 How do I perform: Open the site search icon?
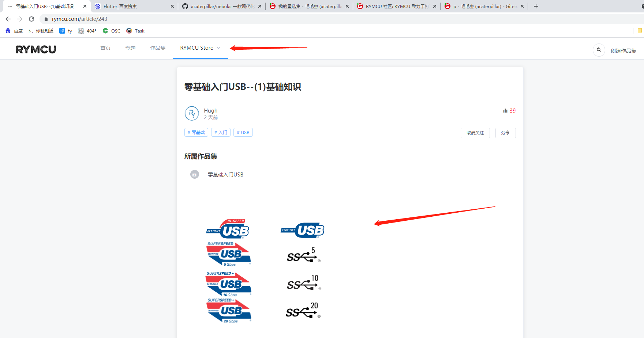pyautogui.click(x=599, y=50)
